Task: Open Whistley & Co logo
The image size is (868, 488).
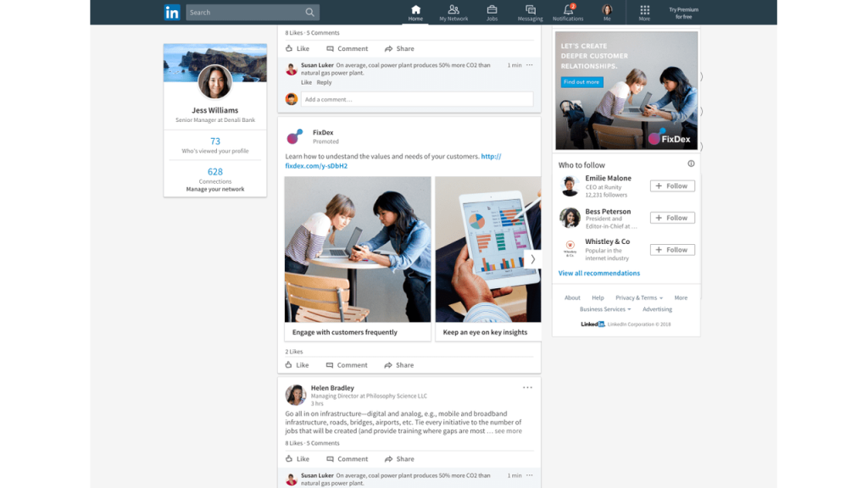Action: (x=570, y=249)
